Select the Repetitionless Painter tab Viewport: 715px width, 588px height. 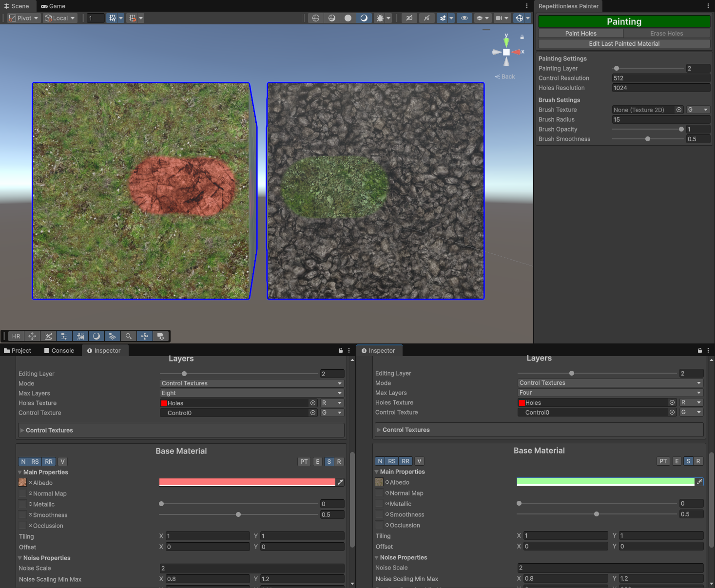(568, 6)
